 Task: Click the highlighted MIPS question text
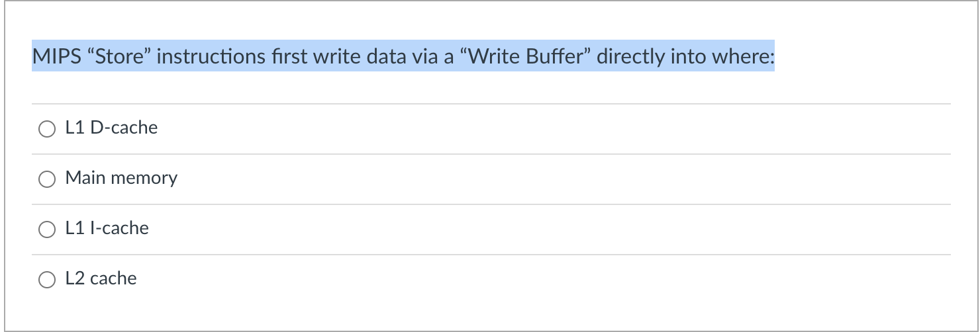403,56
